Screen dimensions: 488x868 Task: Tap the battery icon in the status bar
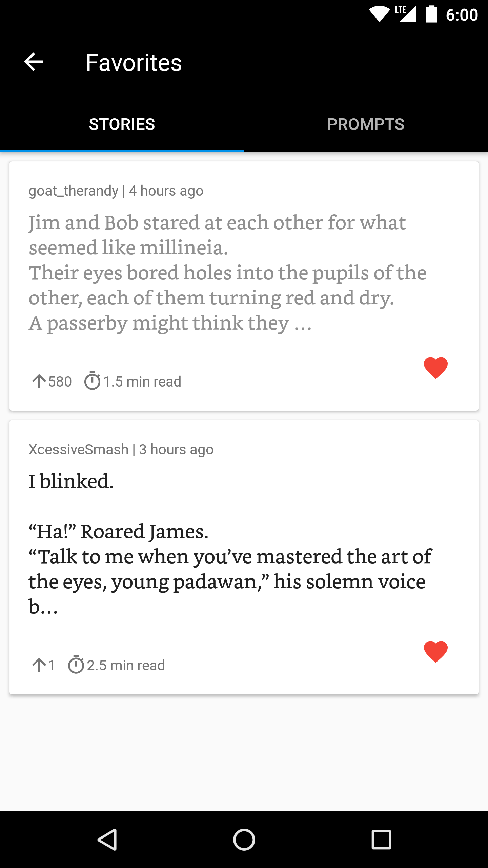click(431, 14)
